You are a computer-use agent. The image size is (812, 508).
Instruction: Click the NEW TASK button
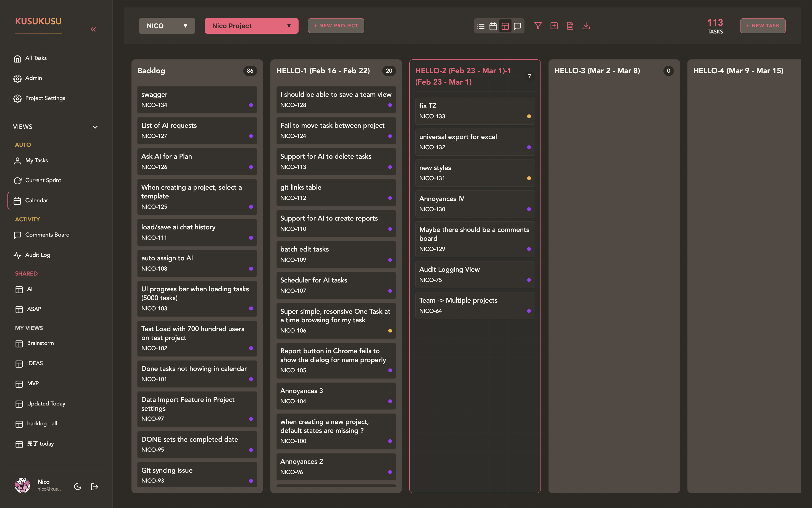point(763,25)
